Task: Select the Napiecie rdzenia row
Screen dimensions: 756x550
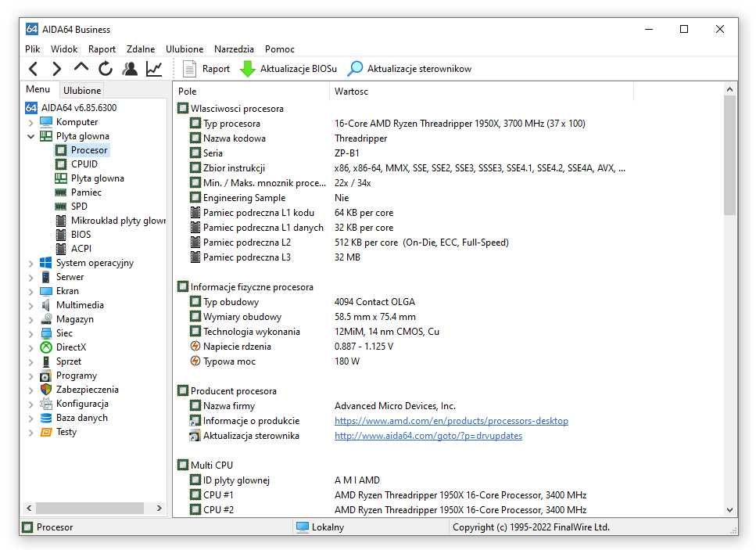Action: [x=405, y=347]
